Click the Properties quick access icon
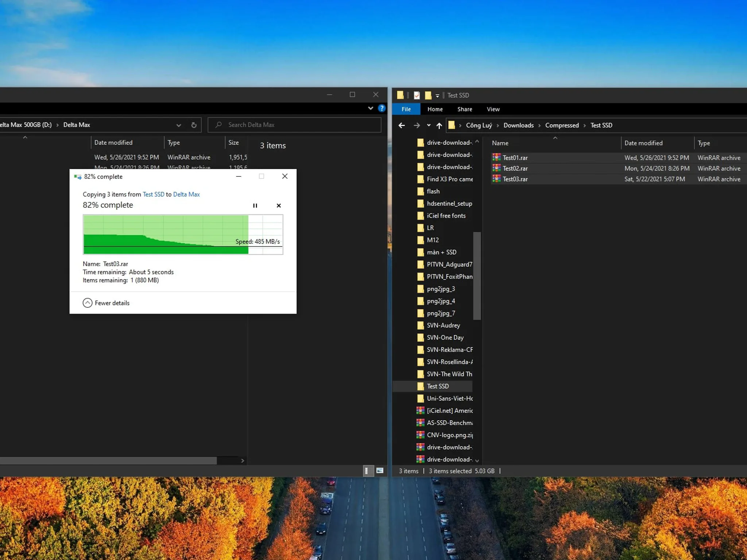 (x=417, y=95)
